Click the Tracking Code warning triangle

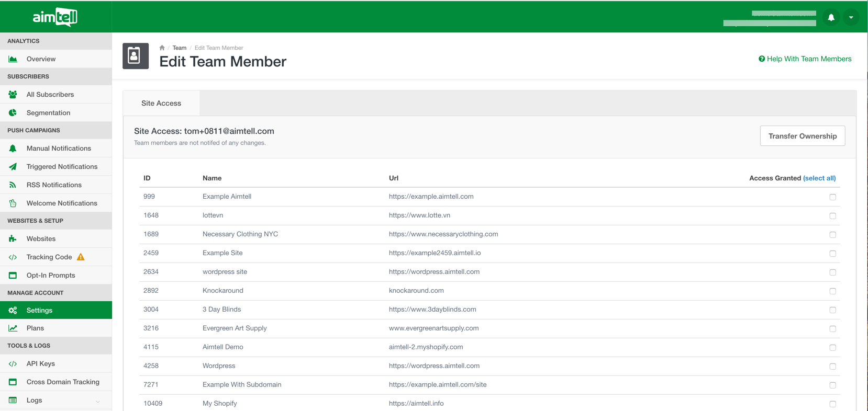click(81, 257)
